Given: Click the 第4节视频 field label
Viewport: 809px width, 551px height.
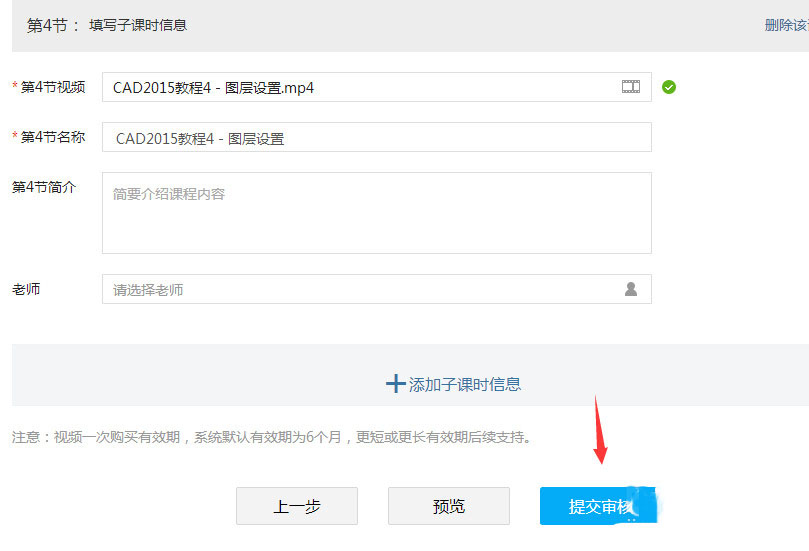Looking at the screenshot, I should click(x=52, y=87).
